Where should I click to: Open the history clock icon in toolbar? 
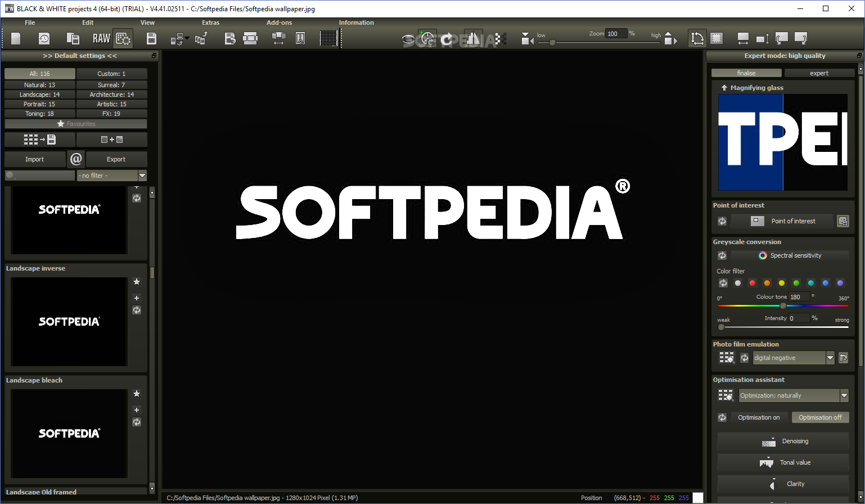point(44,38)
